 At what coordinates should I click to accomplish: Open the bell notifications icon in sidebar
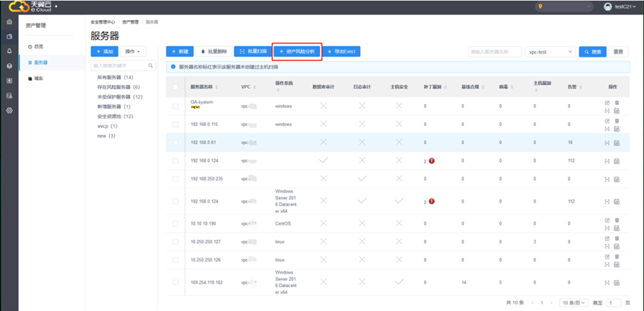click(x=9, y=51)
